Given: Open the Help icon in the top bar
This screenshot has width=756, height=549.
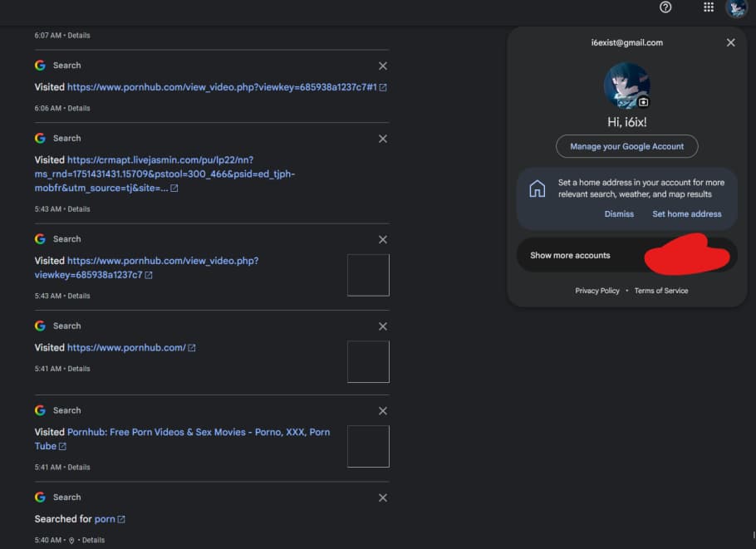Looking at the screenshot, I should (665, 7).
